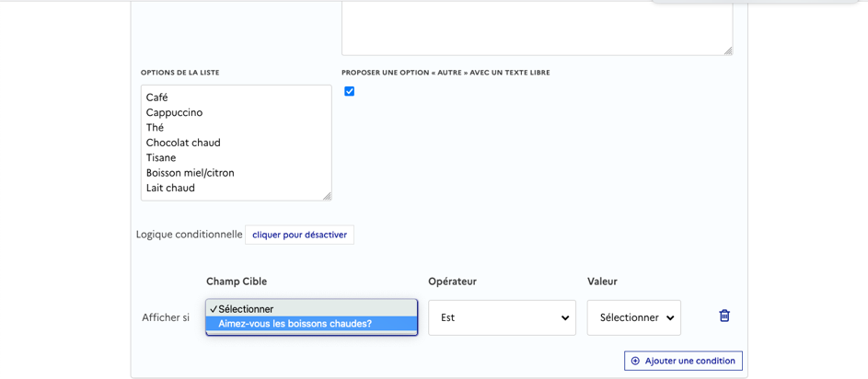Click the "Boisson miel/citron" option line
The width and height of the screenshot is (868, 379).
[191, 173]
